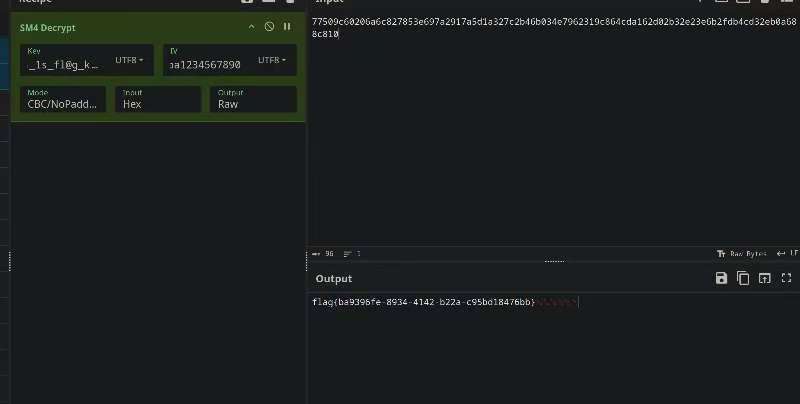The height and width of the screenshot is (404, 800).
Task: Click the Output pane heading
Action: pyautogui.click(x=334, y=279)
